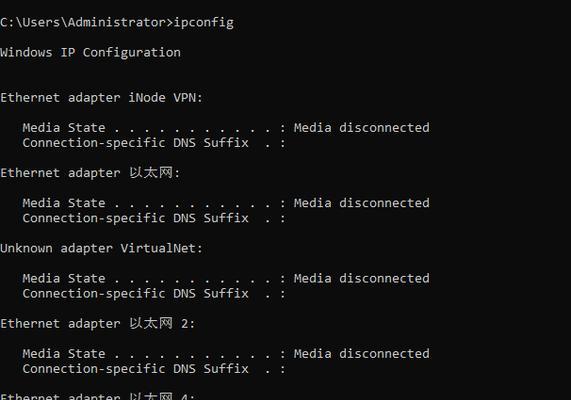Click DNS Suffix line under 以太网

pos(154,219)
